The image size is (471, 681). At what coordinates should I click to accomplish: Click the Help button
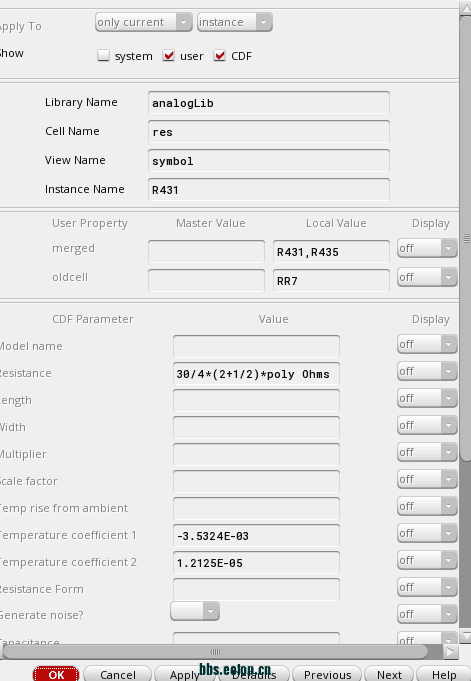444,674
